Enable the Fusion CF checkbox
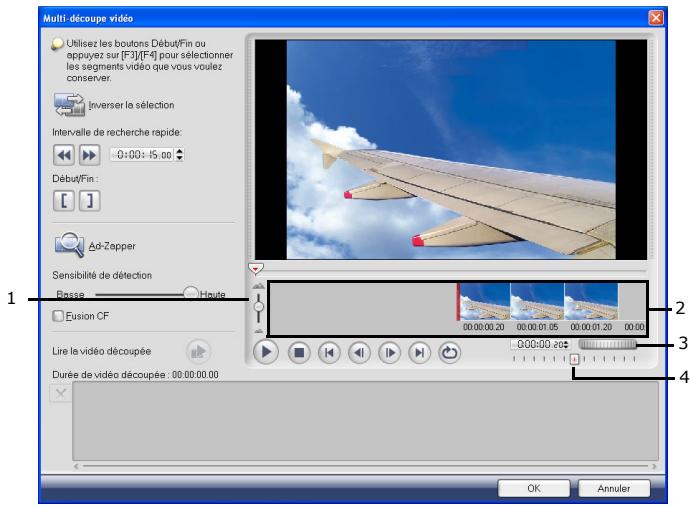This screenshot has width=693, height=507. point(58,316)
